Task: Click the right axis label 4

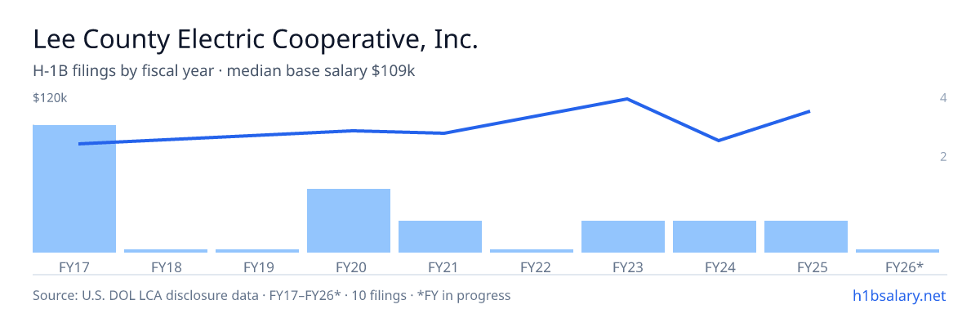Action: 943,98
